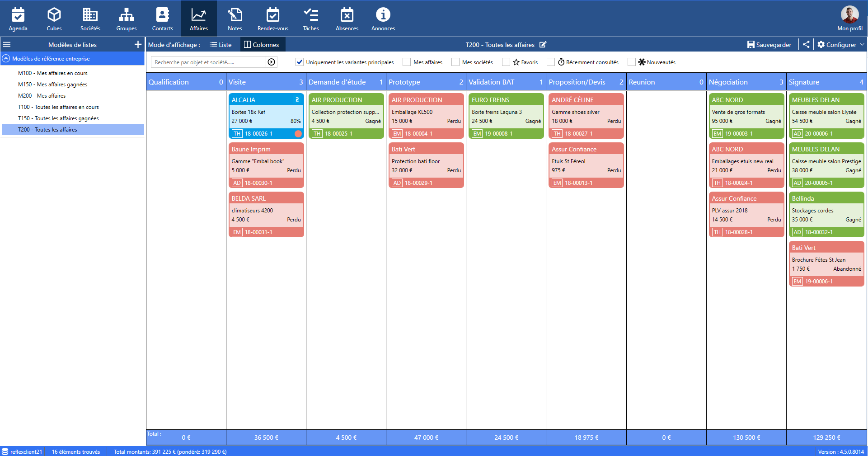868x456 pixels.
Task: Open the Agenda module
Action: [18, 19]
